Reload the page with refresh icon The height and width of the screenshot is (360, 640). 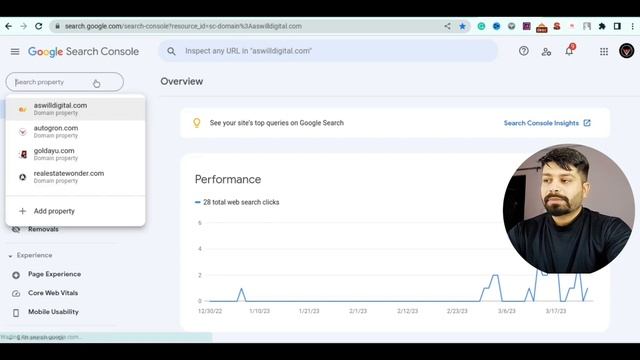pyautogui.click(x=38, y=26)
